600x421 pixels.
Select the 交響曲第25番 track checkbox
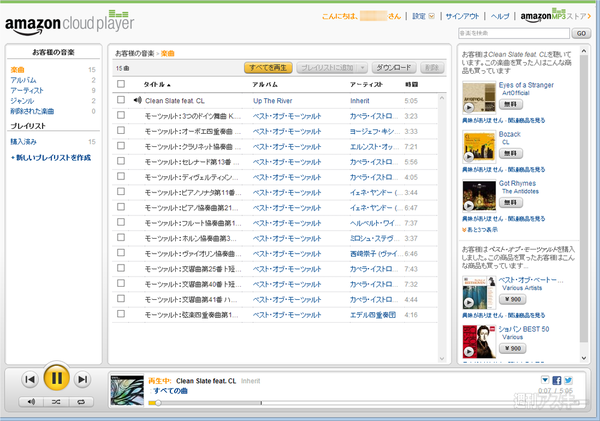121,268
